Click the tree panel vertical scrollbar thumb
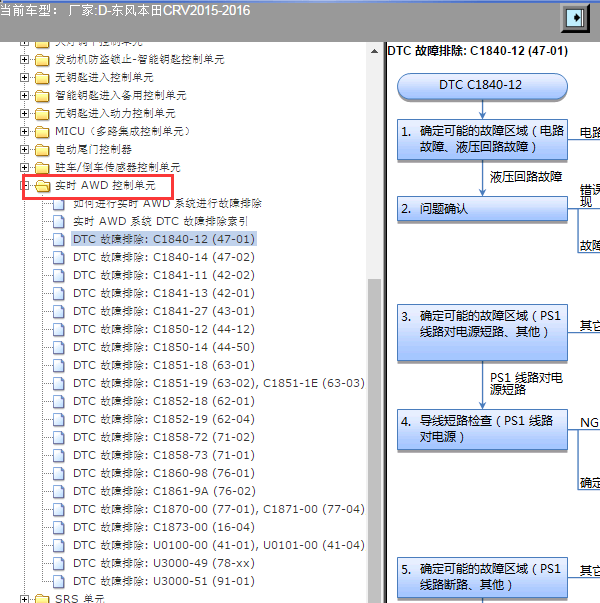Image resolution: width=600 pixels, height=603 pixels. 374,441
